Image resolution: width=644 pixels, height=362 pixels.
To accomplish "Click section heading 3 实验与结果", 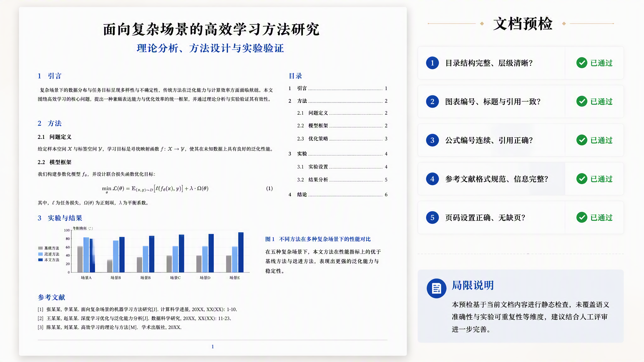I will 60,218.
